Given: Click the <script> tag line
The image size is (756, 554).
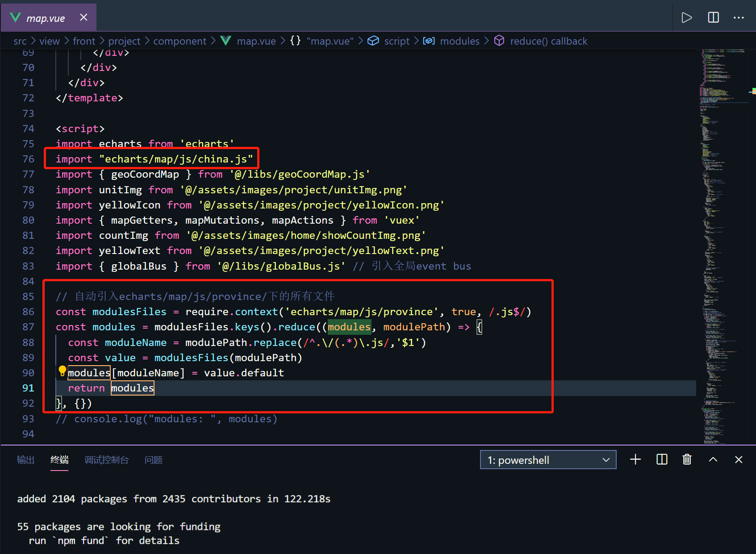Looking at the screenshot, I should point(80,129).
